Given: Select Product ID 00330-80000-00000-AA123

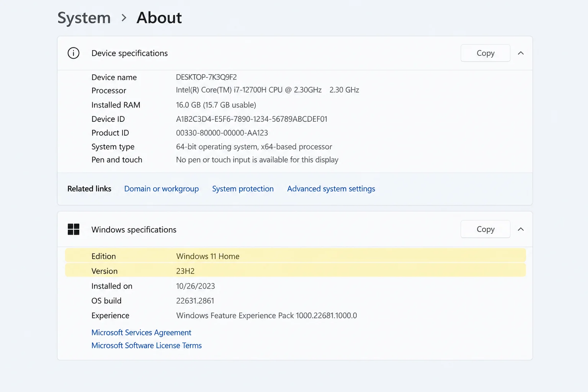Looking at the screenshot, I should pos(222,133).
